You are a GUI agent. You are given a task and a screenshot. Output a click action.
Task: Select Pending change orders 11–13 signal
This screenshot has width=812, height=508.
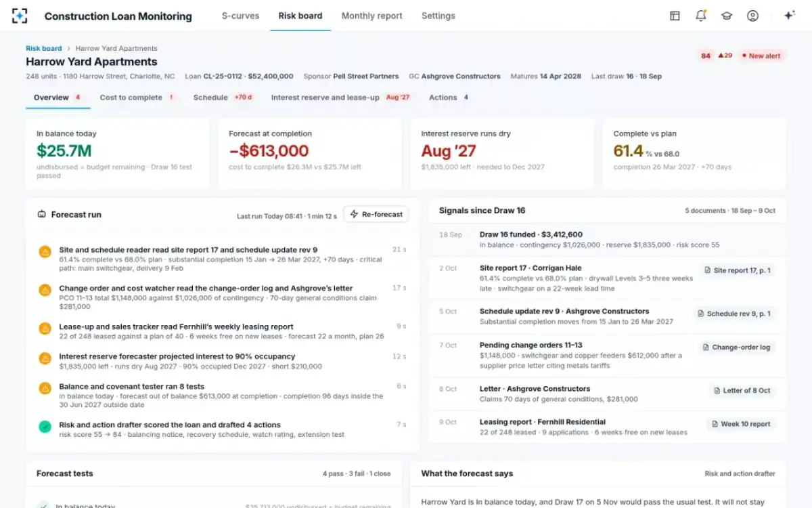[608, 356]
